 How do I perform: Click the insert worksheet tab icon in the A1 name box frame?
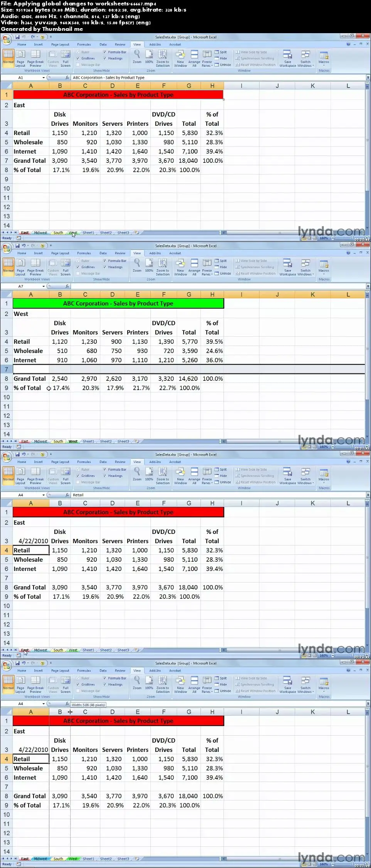[137, 233]
